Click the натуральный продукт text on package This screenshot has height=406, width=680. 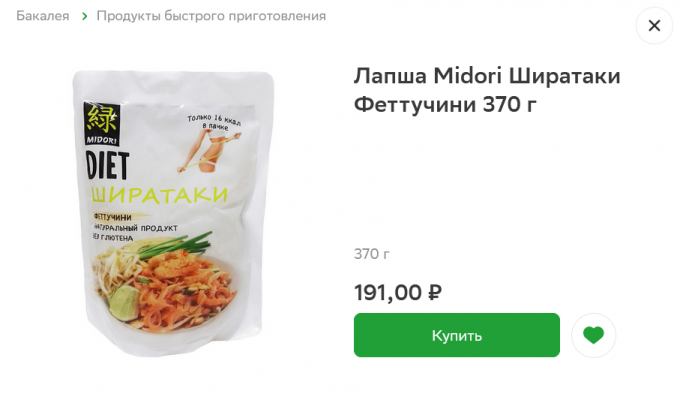(x=135, y=228)
